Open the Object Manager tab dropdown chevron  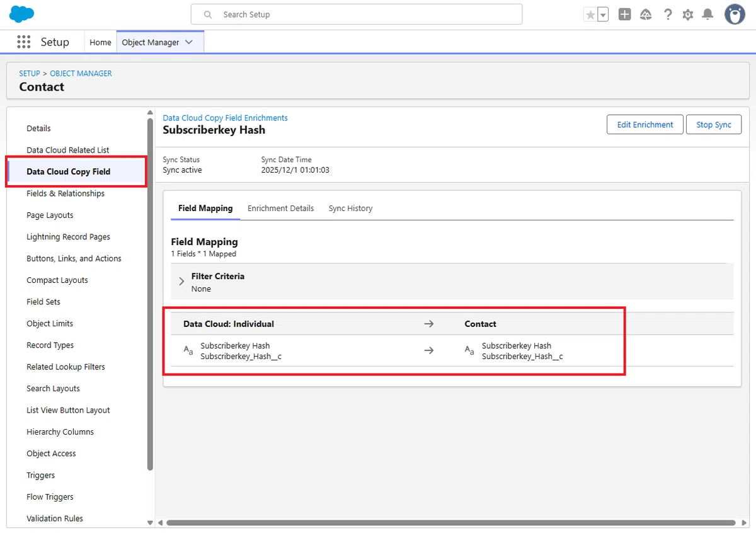[x=190, y=42]
